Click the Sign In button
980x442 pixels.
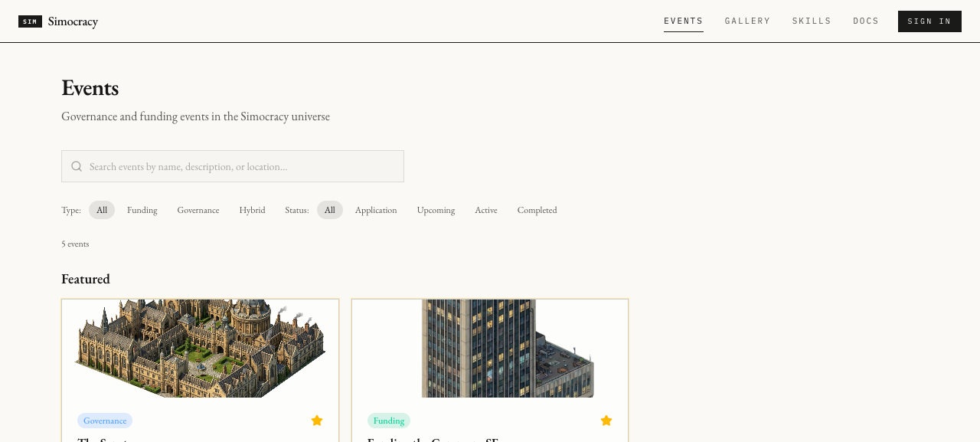929,21
